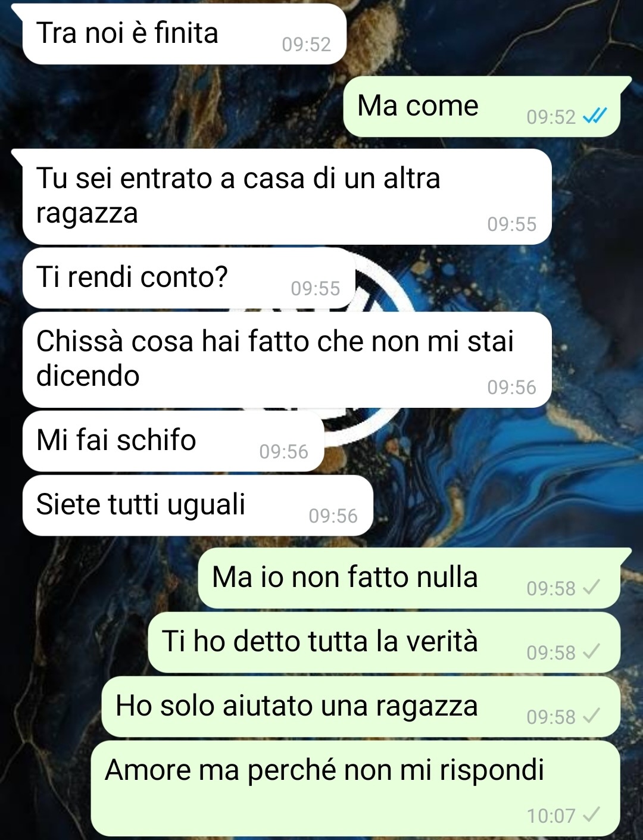Select the 'Siete tutti uguali' message
Image resolution: width=643 pixels, height=840 pixels.
tap(198, 505)
